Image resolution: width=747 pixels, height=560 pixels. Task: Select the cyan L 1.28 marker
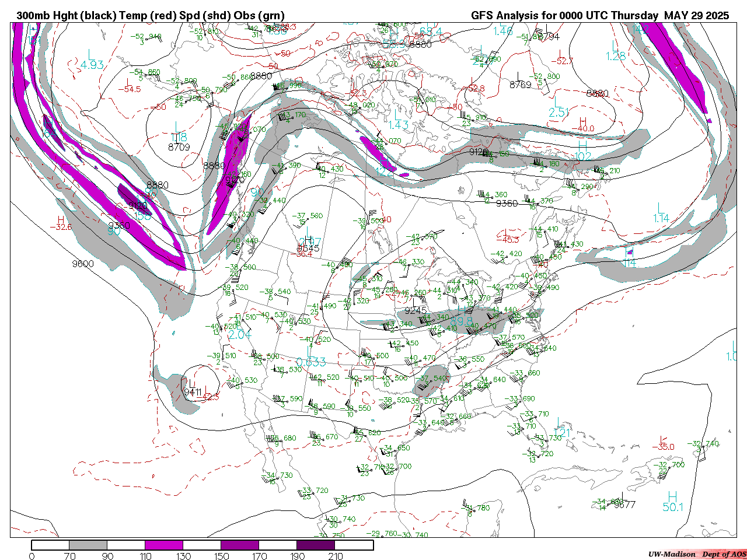pos(615,51)
